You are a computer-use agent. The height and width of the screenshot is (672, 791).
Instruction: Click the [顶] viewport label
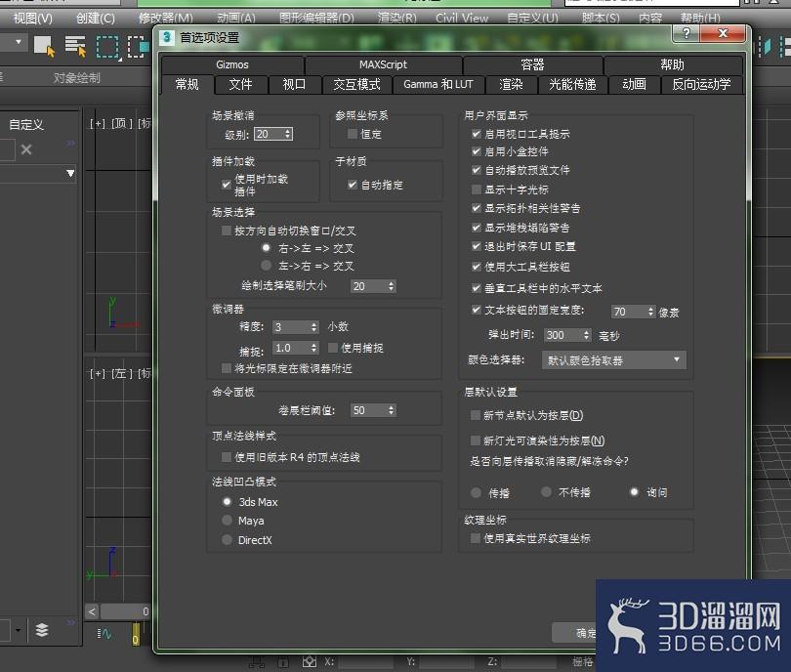point(121,123)
